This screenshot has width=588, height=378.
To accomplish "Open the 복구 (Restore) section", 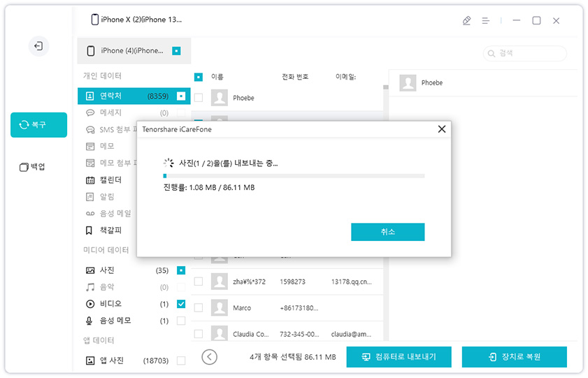I will click(38, 125).
